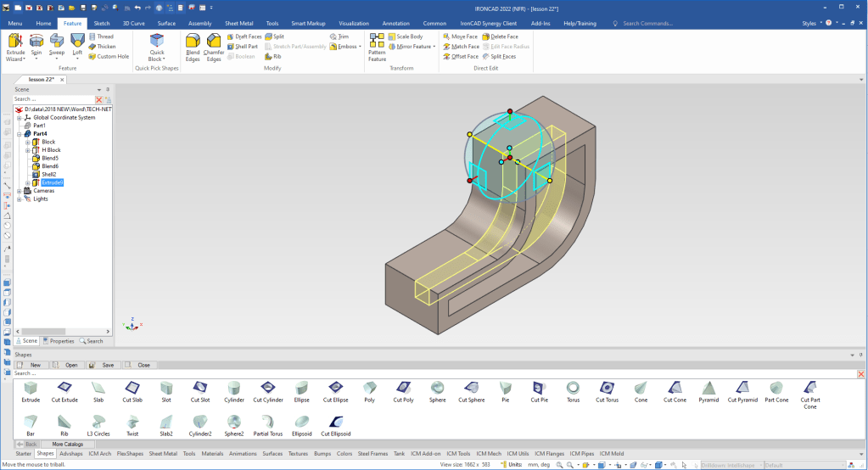Screen dimensions: 868x470
Task: Expand the Global Coordinate System node
Action: tap(19, 118)
